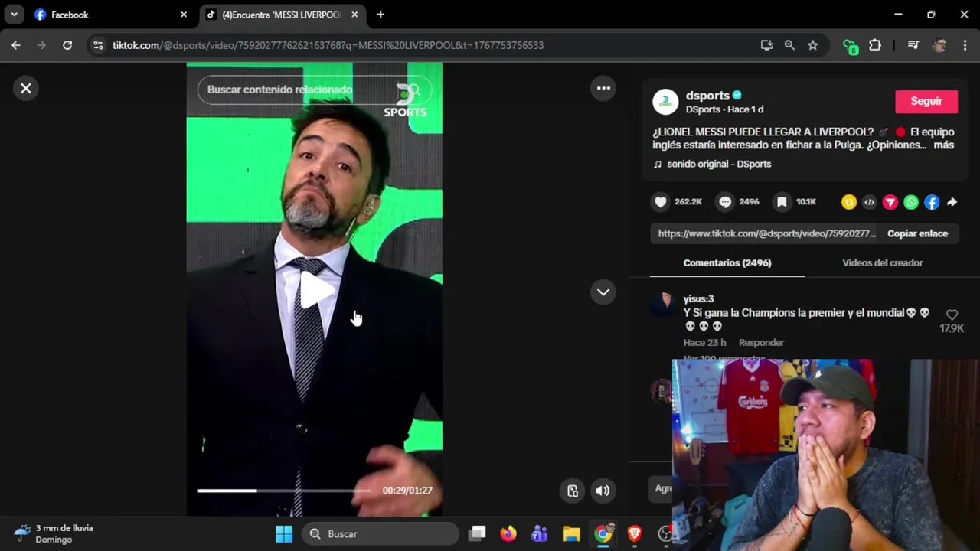Image resolution: width=980 pixels, height=551 pixels.
Task: Open Brave browser from taskbar
Action: click(635, 534)
